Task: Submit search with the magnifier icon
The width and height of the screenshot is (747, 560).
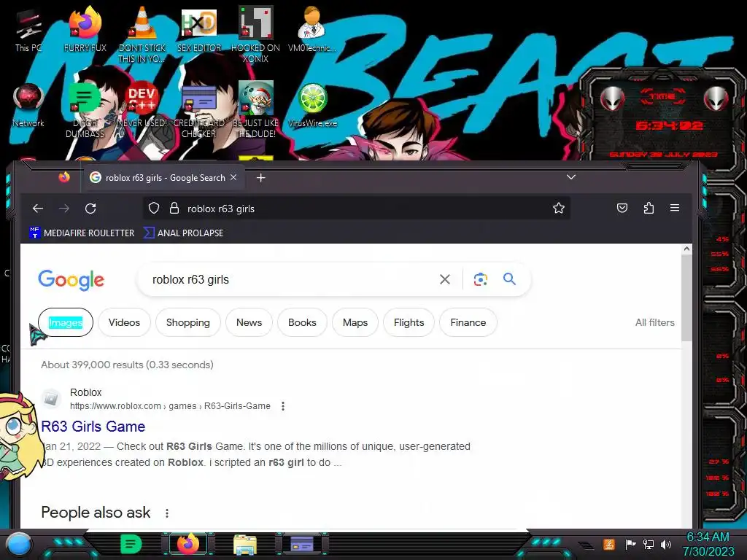Action: [x=509, y=279]
